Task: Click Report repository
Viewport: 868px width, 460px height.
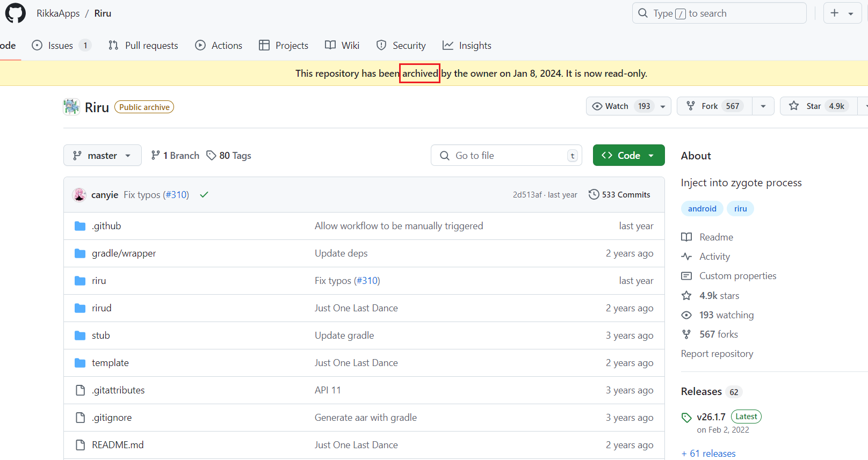Action: 717,354
